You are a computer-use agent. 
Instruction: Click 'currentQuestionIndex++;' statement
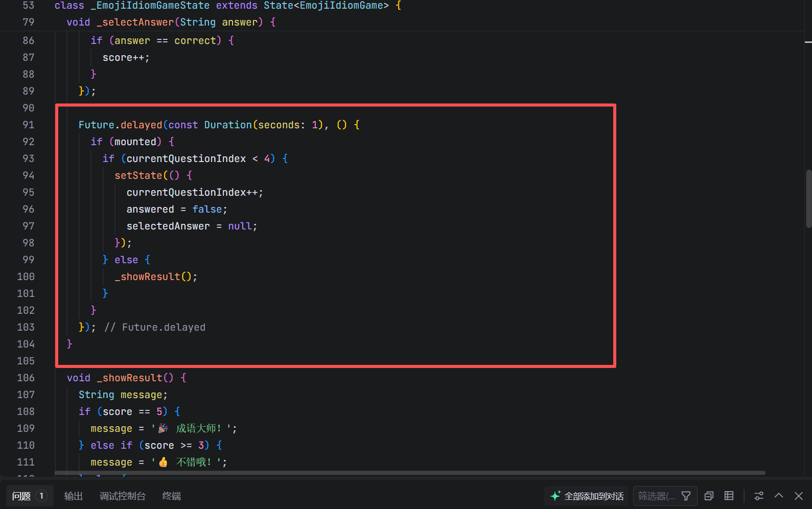pyautogui.click(x=195, y=192)
